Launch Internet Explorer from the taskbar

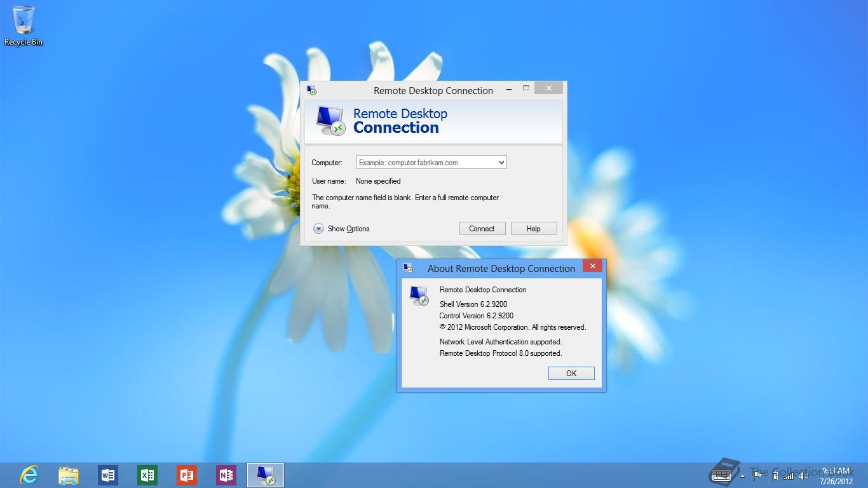(x=29, y=475)
